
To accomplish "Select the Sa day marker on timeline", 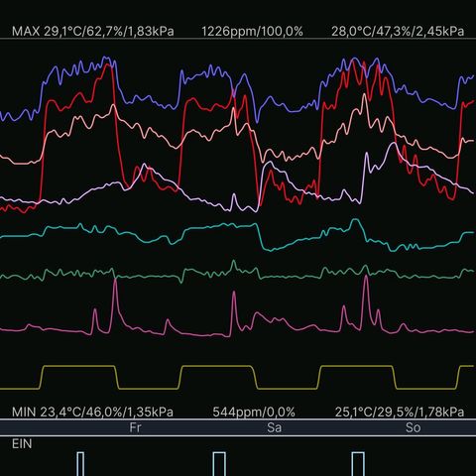I will [274, 427].
